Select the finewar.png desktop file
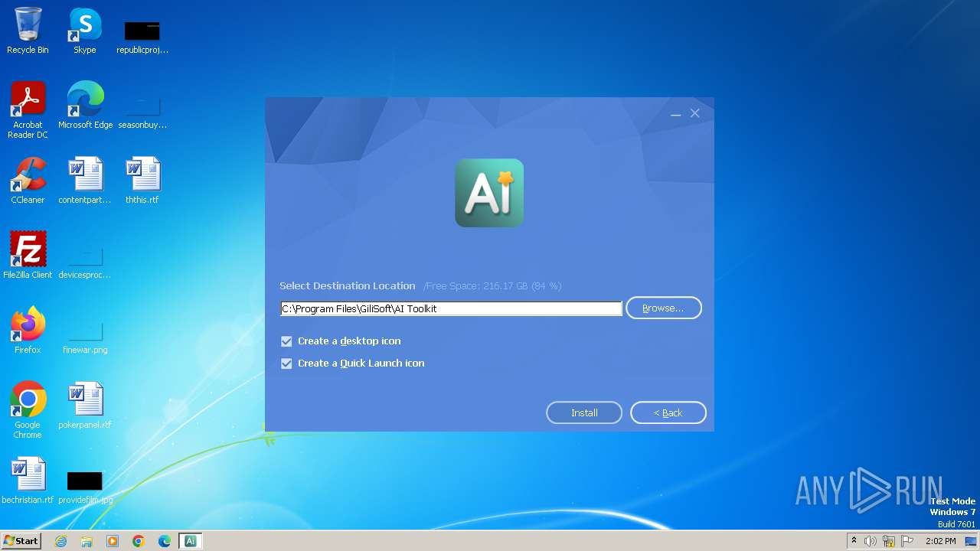 (x=85, y=336)
